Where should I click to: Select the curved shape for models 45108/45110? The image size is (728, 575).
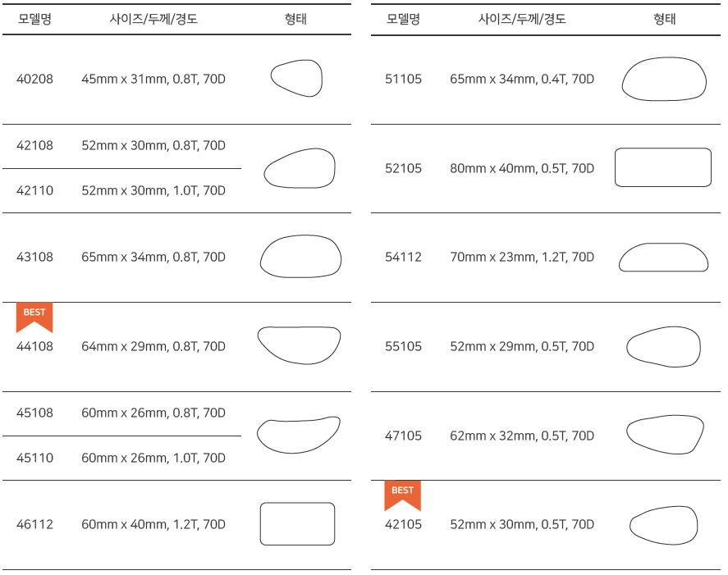click(299, 435)
